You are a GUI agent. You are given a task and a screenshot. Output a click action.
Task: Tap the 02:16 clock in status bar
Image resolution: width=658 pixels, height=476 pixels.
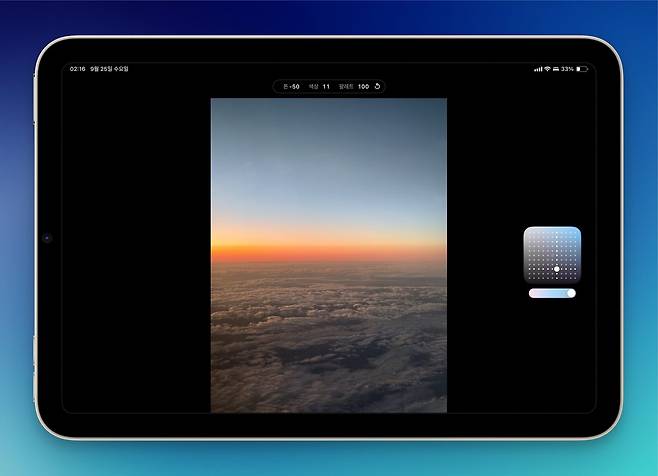coord(77,69)
